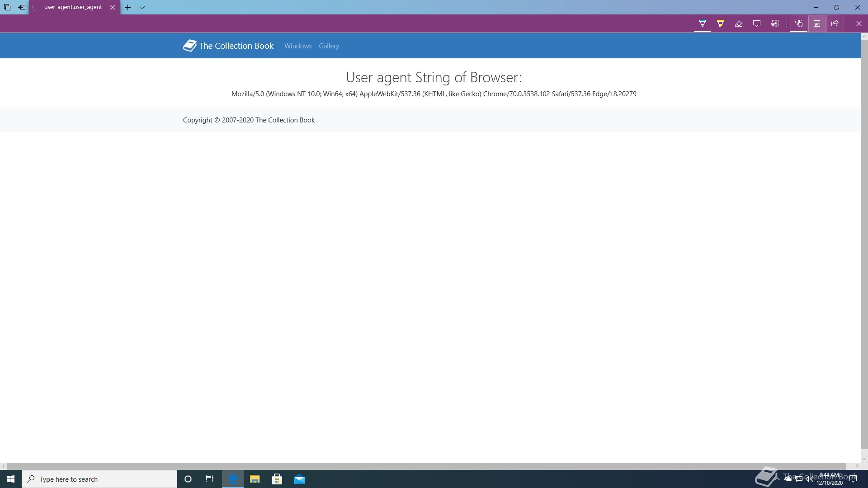Save the web note
This screenshot has width=868, height=488.
click(816, 23)
